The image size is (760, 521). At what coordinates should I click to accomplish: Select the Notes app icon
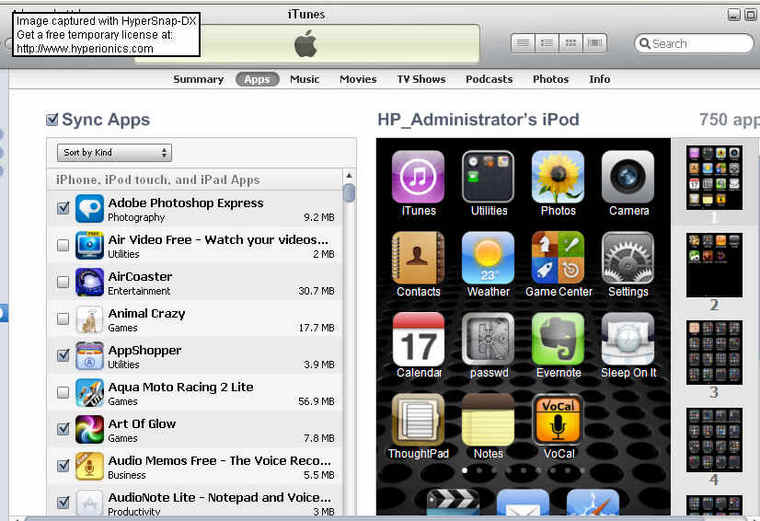pos(488,420)
